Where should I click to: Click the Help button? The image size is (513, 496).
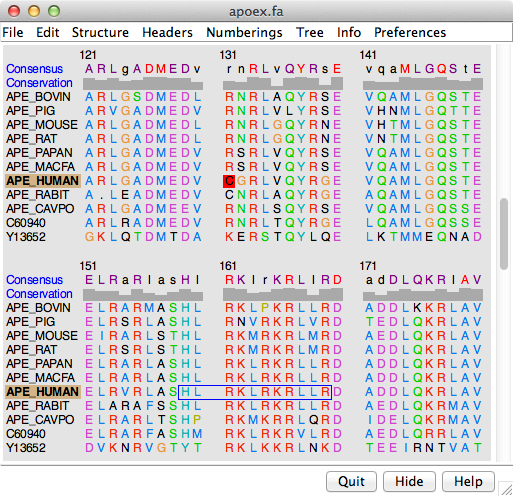coord(468,481)
